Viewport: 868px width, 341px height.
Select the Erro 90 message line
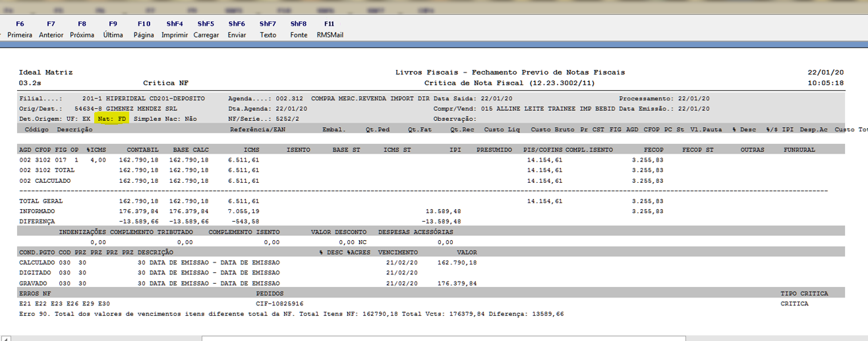291,314
